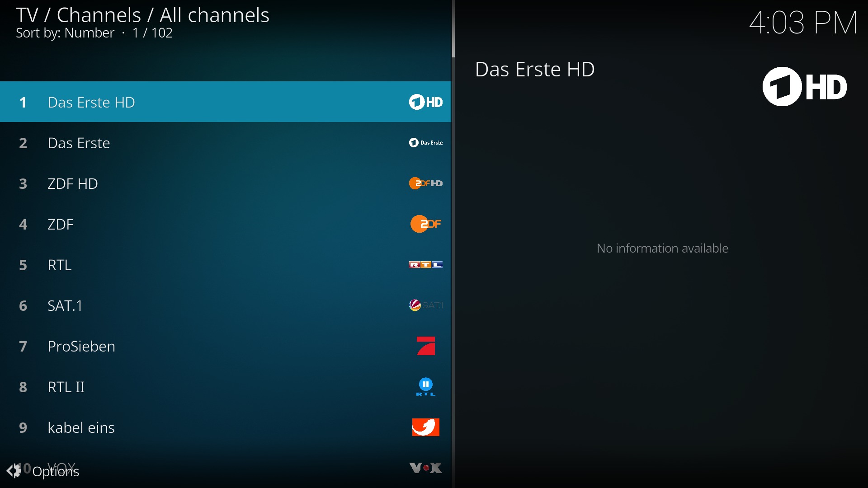Click the Das Erste channel logo
The height and width of the screenshot is (488, 868).
point(425,143)
